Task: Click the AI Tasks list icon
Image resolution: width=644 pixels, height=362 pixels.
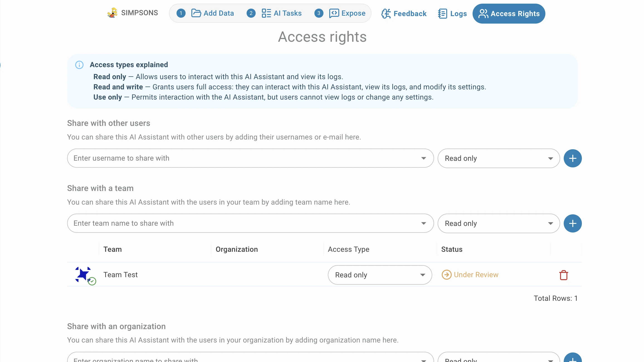Action: pyautogui.click(x=266, y=13)
